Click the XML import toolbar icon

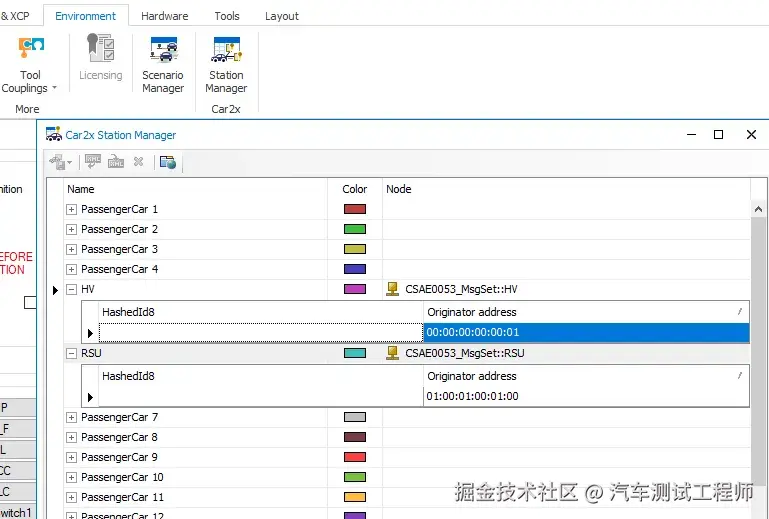93,161
